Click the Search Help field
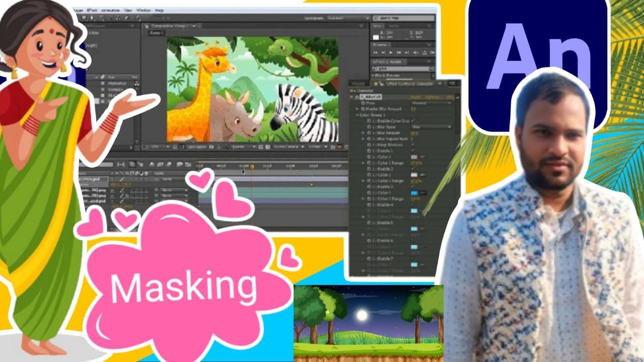The image size is (644, 362). coord(403,18)
